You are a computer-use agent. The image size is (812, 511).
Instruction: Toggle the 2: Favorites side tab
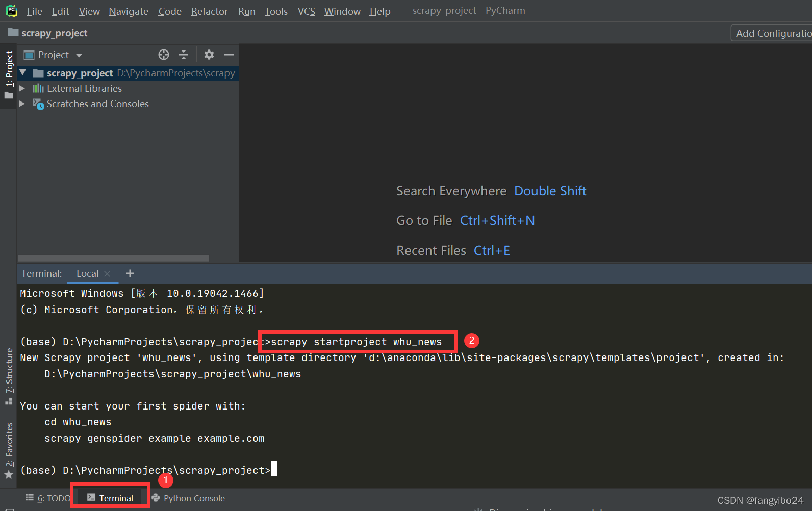coord(9,451)
